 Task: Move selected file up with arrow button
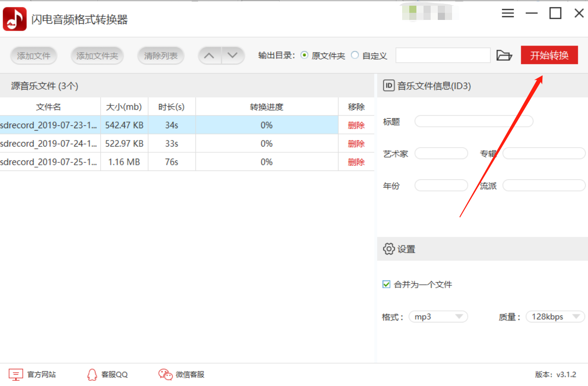click(x=209, y=56)
